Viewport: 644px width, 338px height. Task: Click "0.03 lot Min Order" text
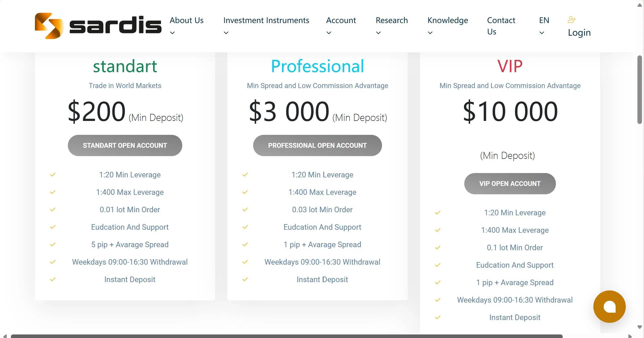pos(322,210)
